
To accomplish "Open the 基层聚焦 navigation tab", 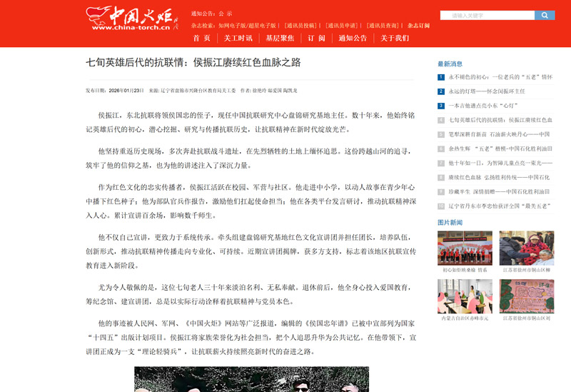I will click(x=280, y=38).
